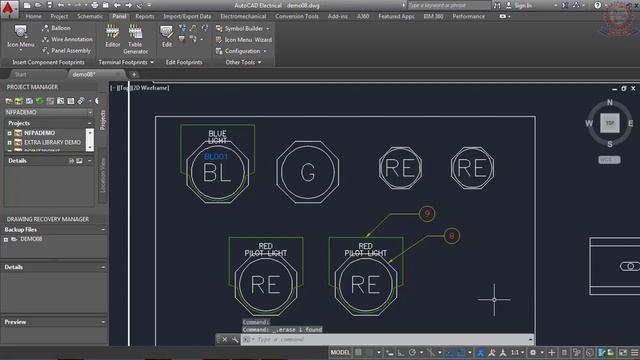
Task: Open the AutoCAD application menu logo
Action: pyautogui.click(x=8, y=8)
